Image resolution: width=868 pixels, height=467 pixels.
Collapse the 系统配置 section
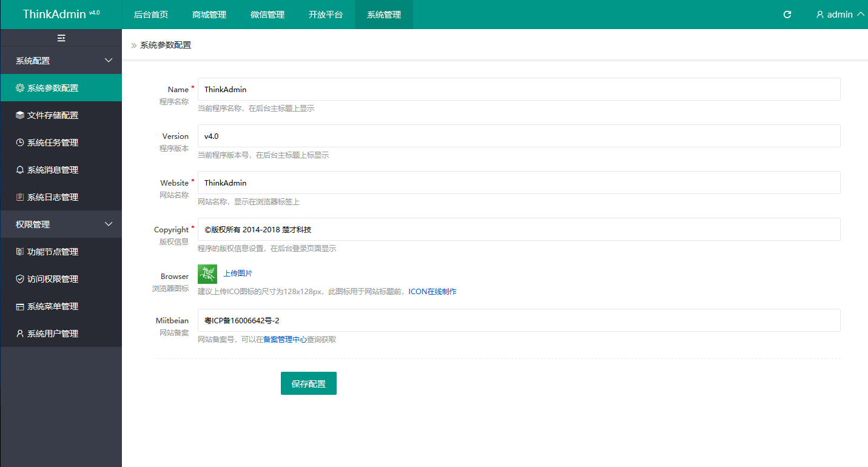61,60
